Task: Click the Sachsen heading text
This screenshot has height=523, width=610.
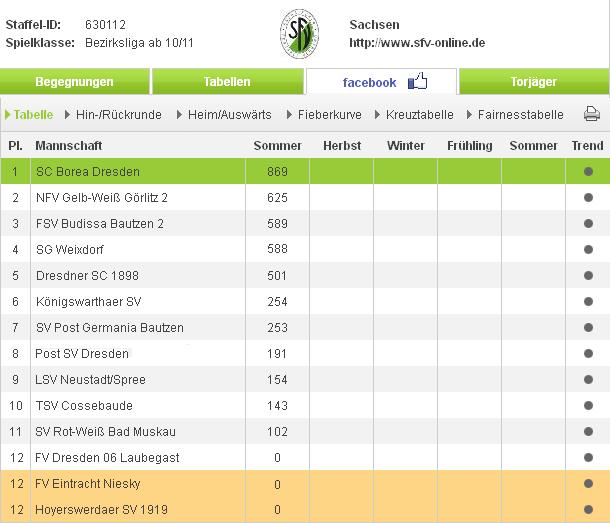Action: (x=374, y=25)
